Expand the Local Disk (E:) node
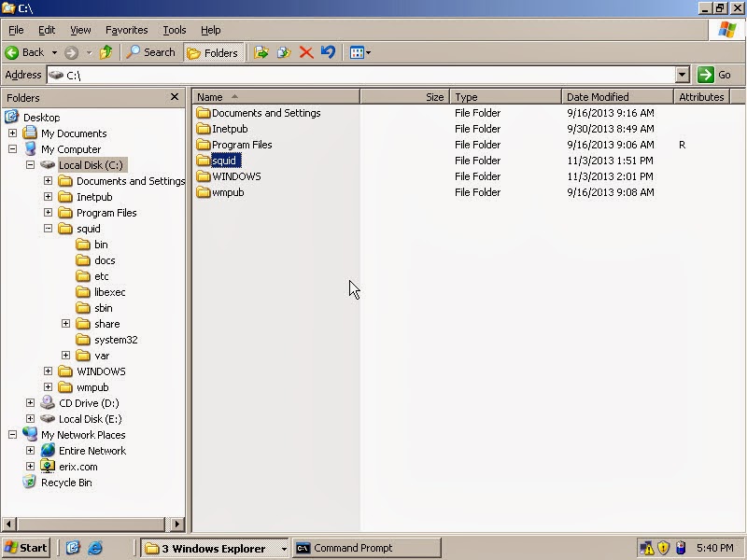Image resolution: width=747 pixels, height=560 pixels. (x=30, y=418)
